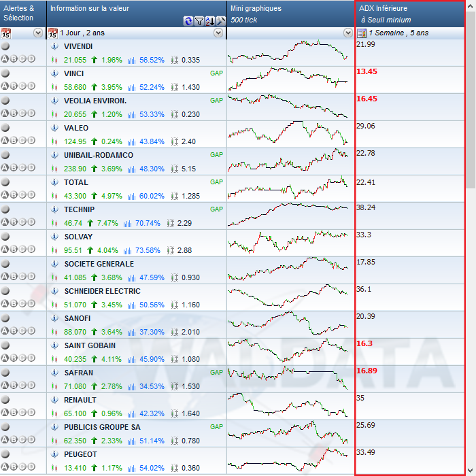Screen dimensions: 476x476
Task: Click the ADX value 25.69 for PUBLICIS
Action: 366,425
